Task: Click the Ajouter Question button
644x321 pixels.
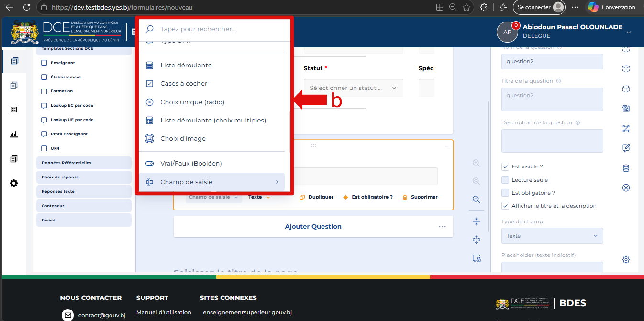Action: tap(313, 226)
